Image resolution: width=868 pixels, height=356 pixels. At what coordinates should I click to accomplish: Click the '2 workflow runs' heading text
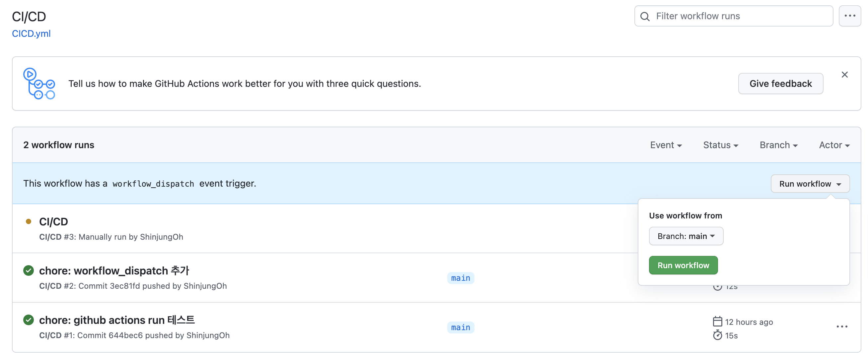[59, 145]
